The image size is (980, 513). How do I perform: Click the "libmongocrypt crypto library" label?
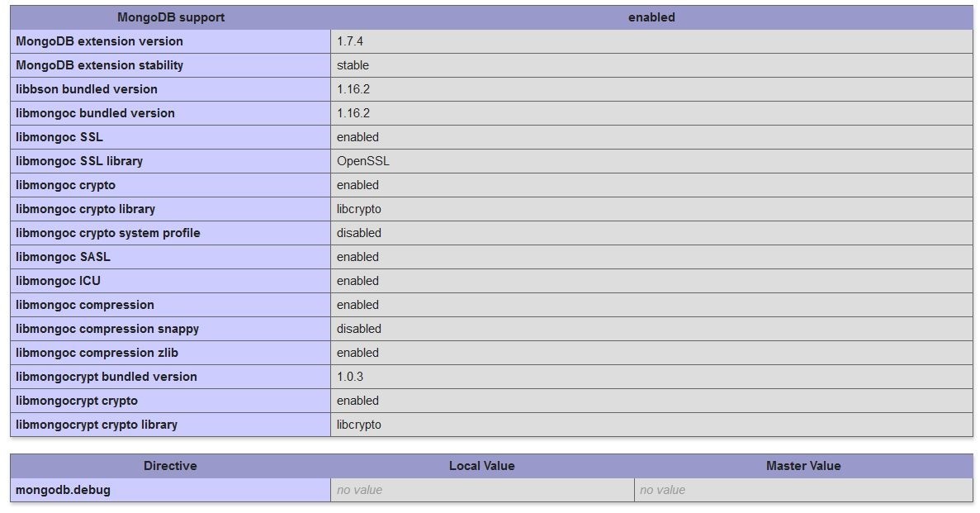tap(97, 425)
